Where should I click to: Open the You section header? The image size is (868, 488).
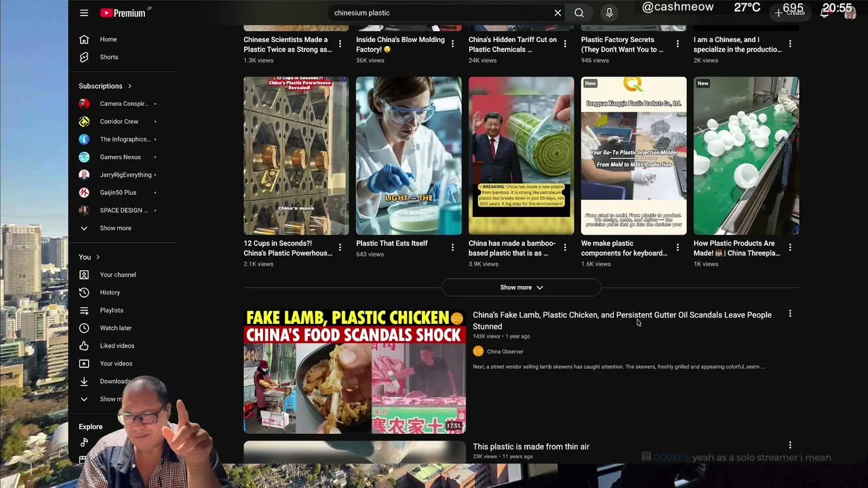click(89, 257)
